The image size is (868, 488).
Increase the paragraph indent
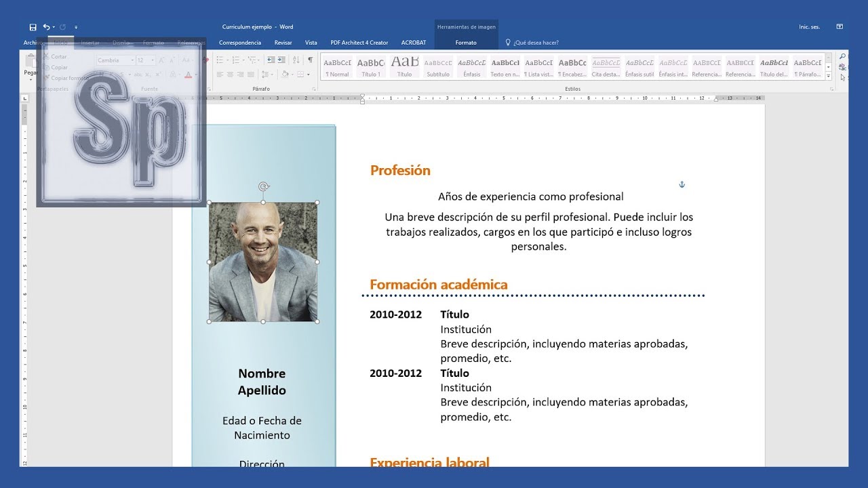coord(281,60)
